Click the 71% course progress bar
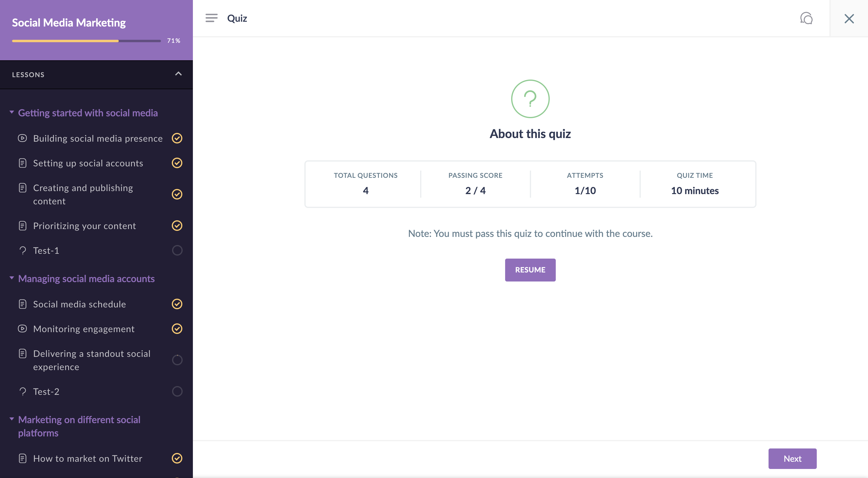 86,41
